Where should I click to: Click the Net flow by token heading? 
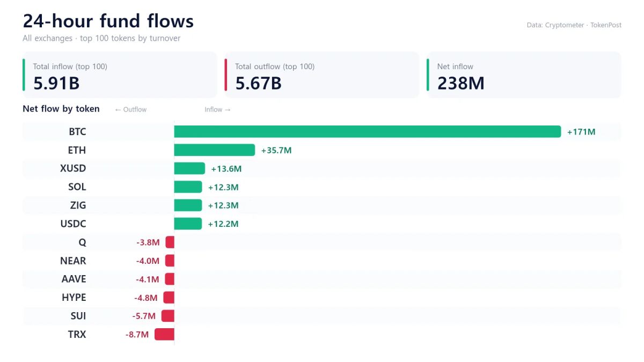(61, 109)
